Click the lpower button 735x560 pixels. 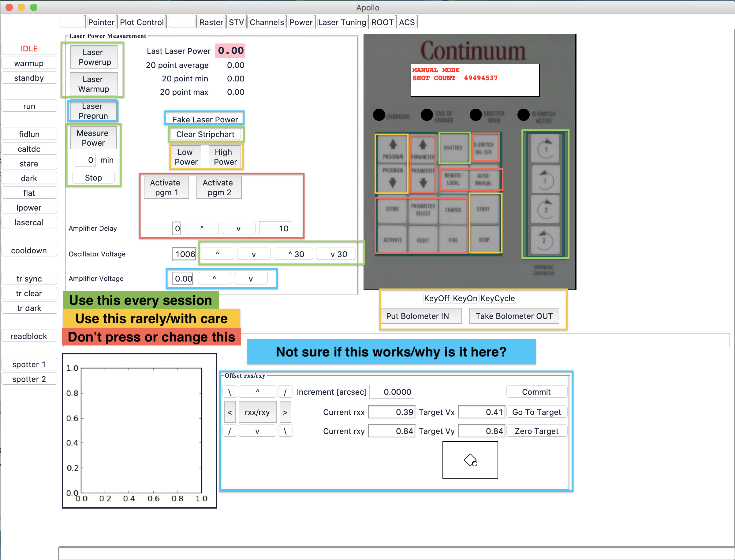tap(29, 208)
